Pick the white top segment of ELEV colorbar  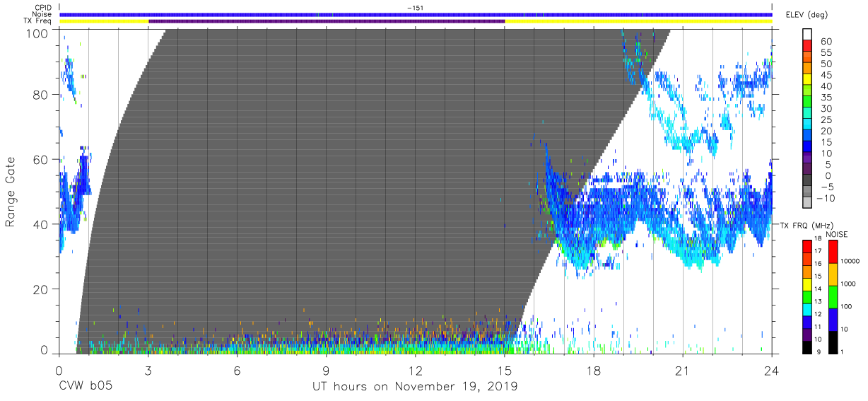click(x=807, y=35)
